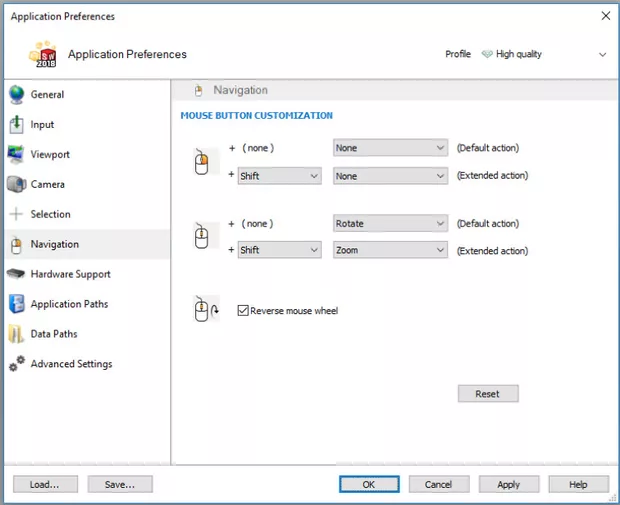Click the Camera icon in sidebar
620x505 pixels.
(x=16, y=185)
